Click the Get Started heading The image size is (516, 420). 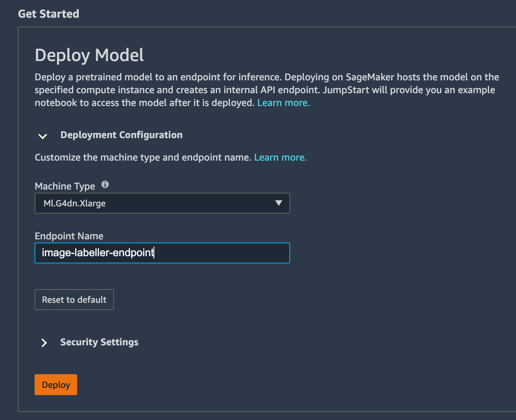49,14
